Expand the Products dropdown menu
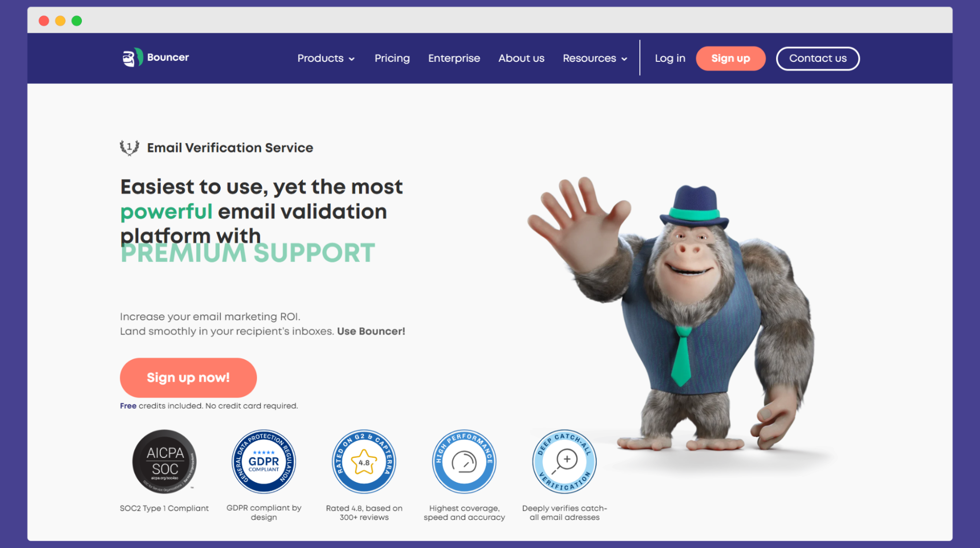 pos(325,58)
